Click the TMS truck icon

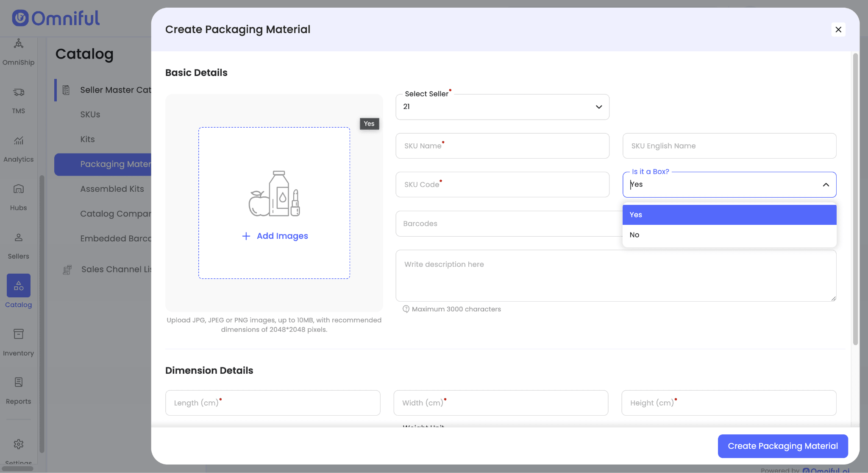(x=18, y=92)
